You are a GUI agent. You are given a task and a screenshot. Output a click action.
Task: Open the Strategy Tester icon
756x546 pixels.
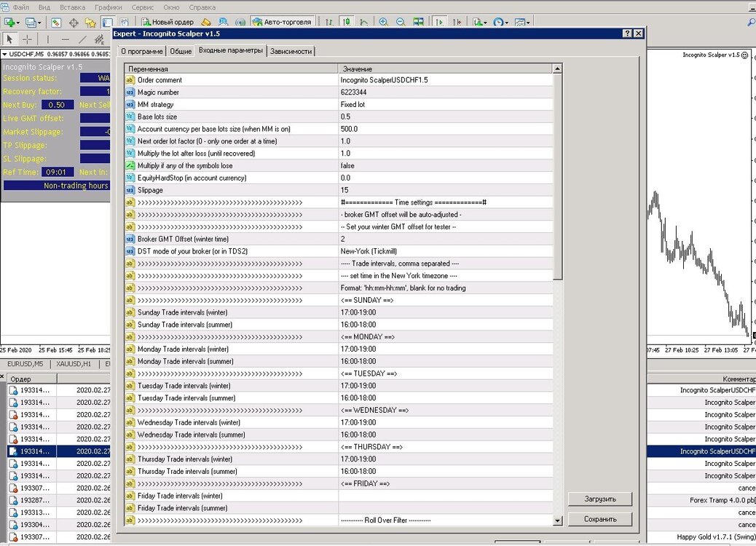point(125,22)
